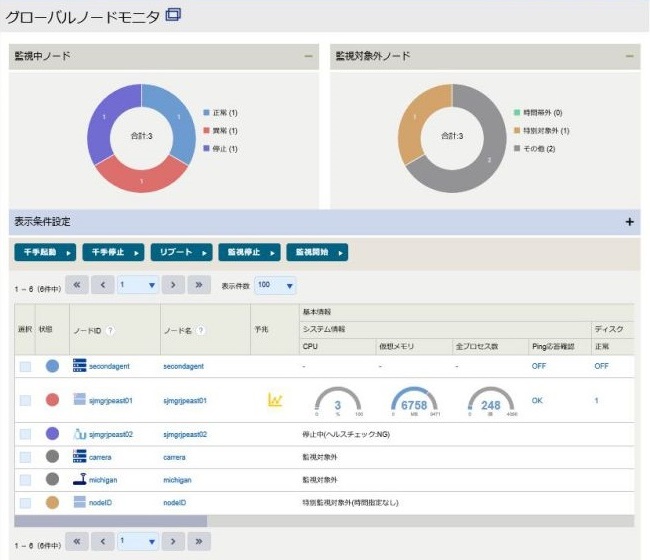Open help icon beside ノードID header
Screen dimensions: 650x560
pyautogui.click(x=110, y=330)
